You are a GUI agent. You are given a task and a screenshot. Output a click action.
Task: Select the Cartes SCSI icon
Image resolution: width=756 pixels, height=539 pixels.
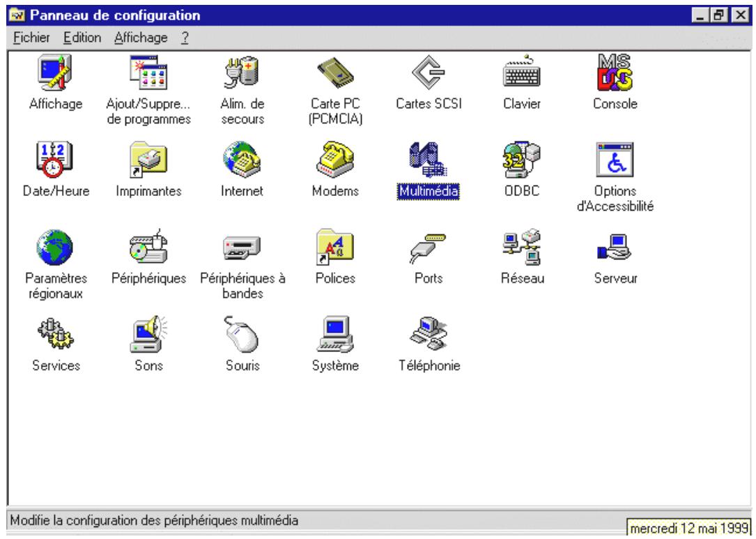[x=429, y=73]
